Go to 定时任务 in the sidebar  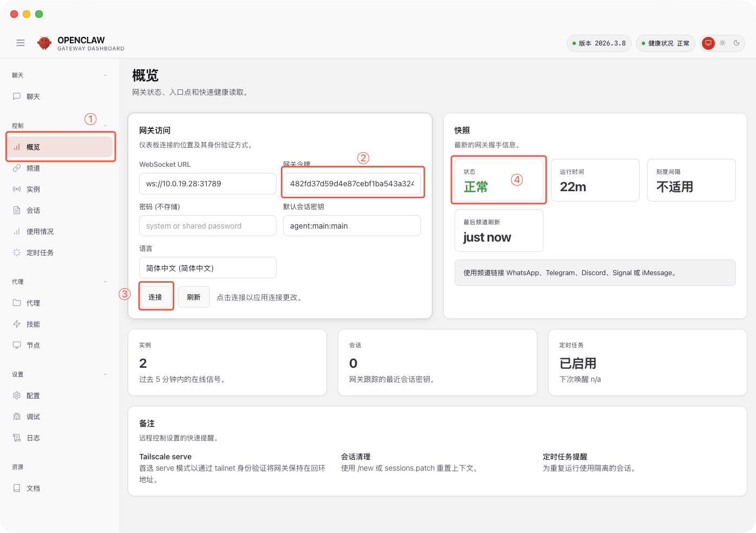pyautogui.click(x=40, y=253)
